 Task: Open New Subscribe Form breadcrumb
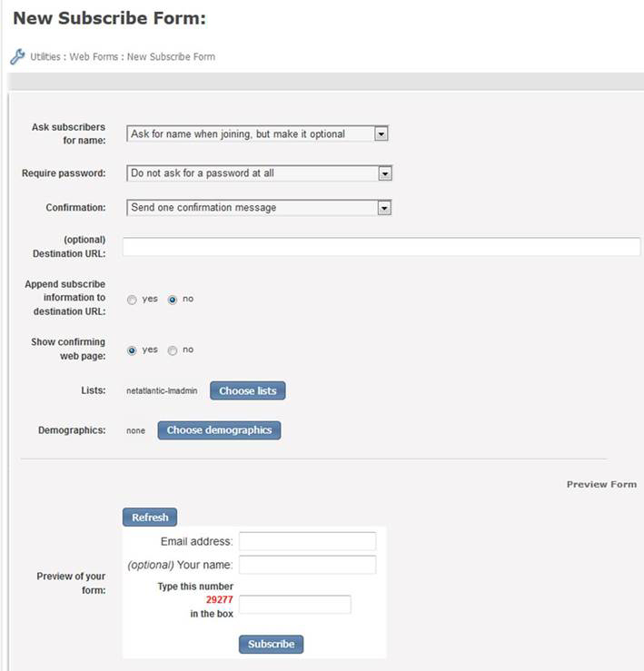coord(171,56)
